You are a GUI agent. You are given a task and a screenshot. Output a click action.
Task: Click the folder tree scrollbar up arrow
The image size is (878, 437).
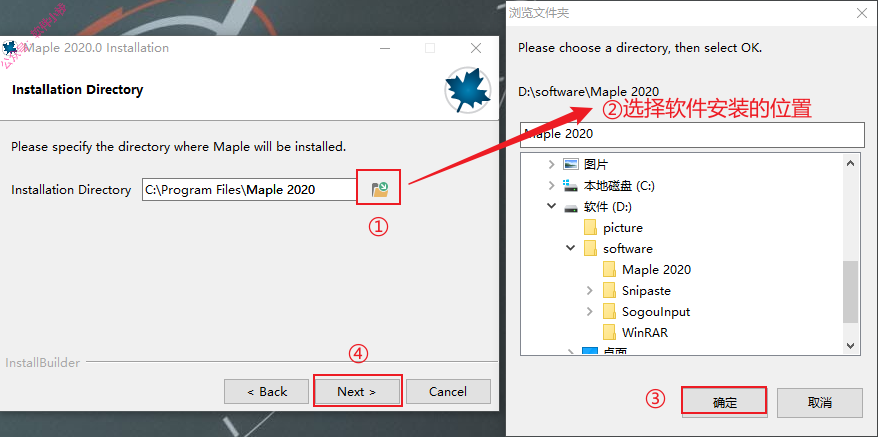point(850,164)
